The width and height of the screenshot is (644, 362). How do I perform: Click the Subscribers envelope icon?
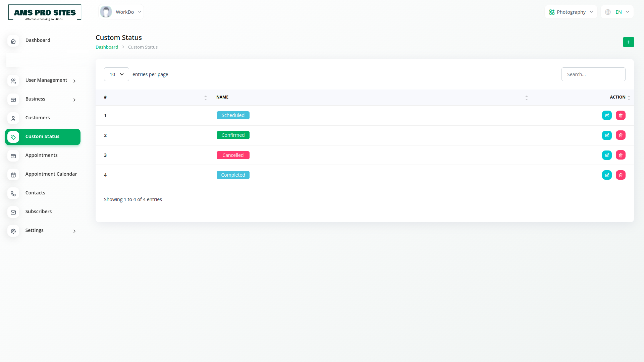(x=13, y=212)
